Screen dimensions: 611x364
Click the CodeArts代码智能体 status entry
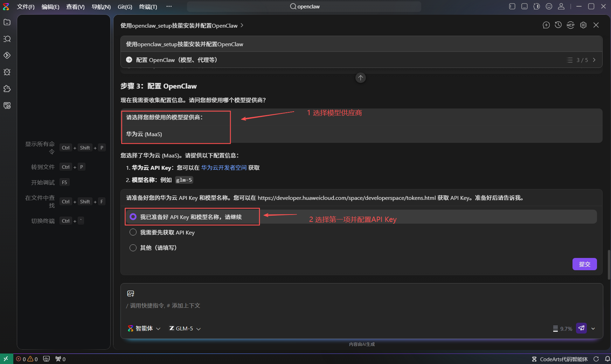click(x=560, y=359)
